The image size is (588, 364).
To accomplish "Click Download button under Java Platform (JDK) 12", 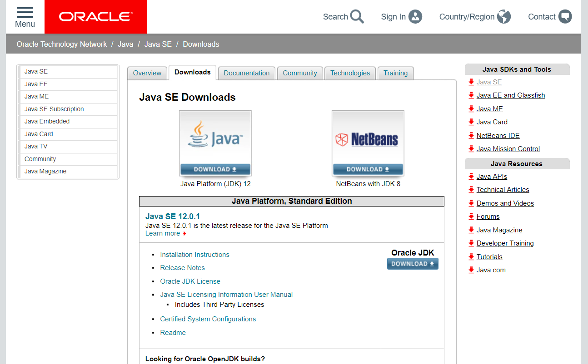I will point(215,169).
